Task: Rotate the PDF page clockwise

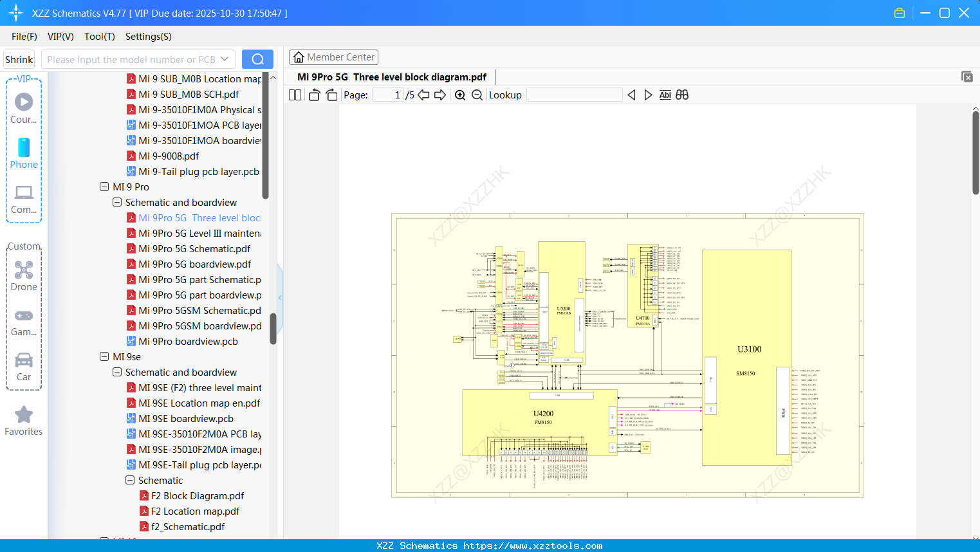Action: tap(331, 95)
